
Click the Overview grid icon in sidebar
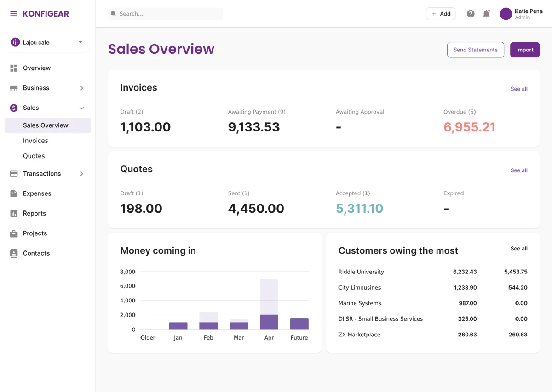tap(13, 68)
